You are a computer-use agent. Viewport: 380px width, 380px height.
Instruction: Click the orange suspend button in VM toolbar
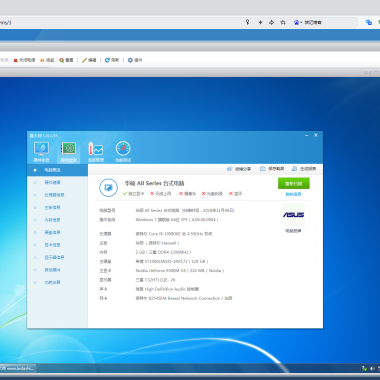tap(47, 60)
